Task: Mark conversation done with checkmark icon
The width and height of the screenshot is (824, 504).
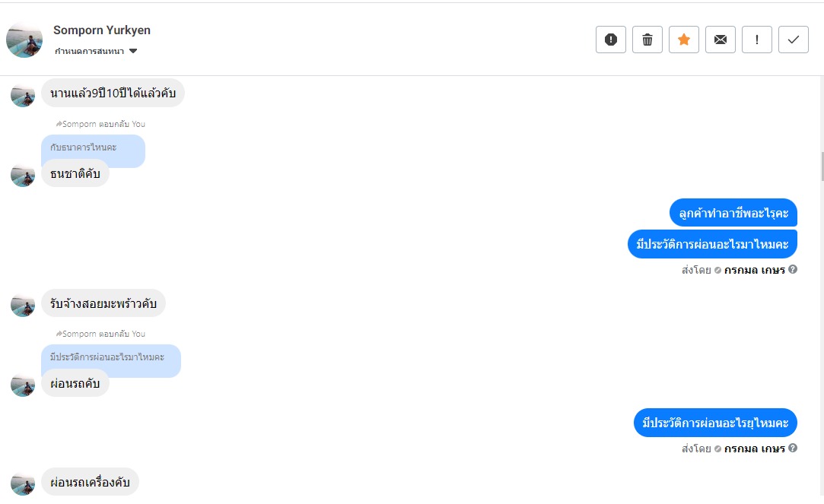Action: pos(794,40)
